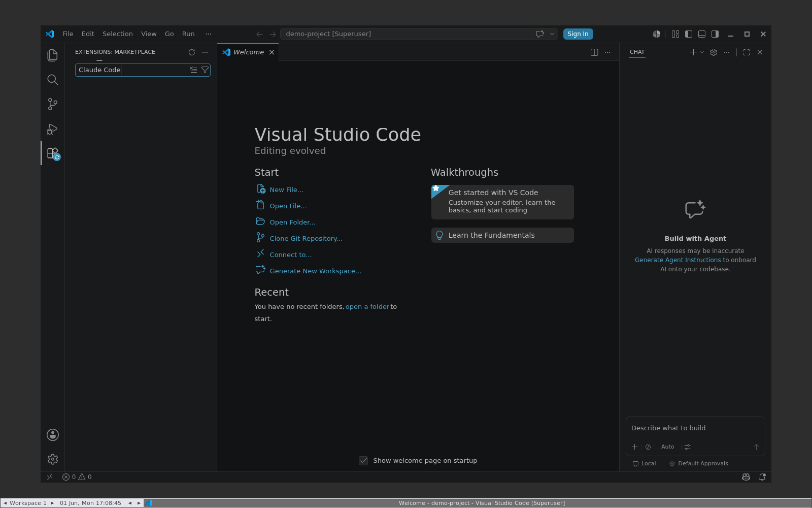
Task: Click Clone Git Repository... link
Action: tap(306, 239)
